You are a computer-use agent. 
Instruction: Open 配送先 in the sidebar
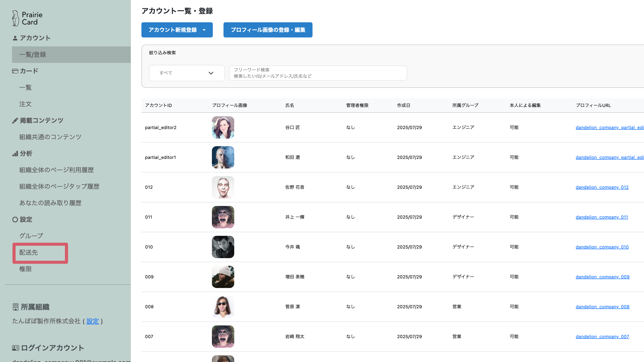point(29,253)
